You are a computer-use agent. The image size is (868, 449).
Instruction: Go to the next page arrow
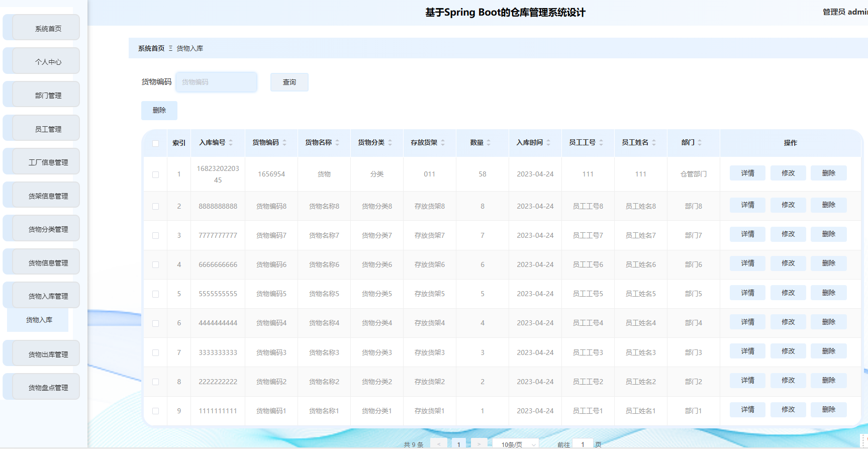(x=479, y=444)
